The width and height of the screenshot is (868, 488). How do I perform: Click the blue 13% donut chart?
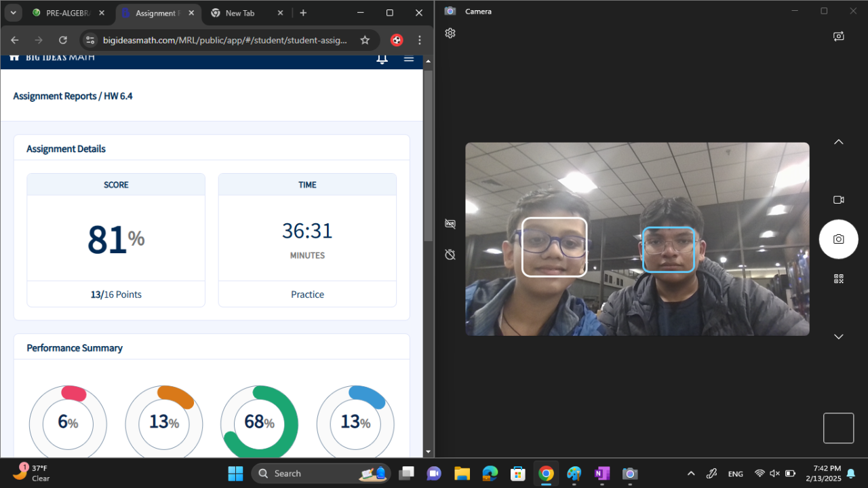(355, 422)
